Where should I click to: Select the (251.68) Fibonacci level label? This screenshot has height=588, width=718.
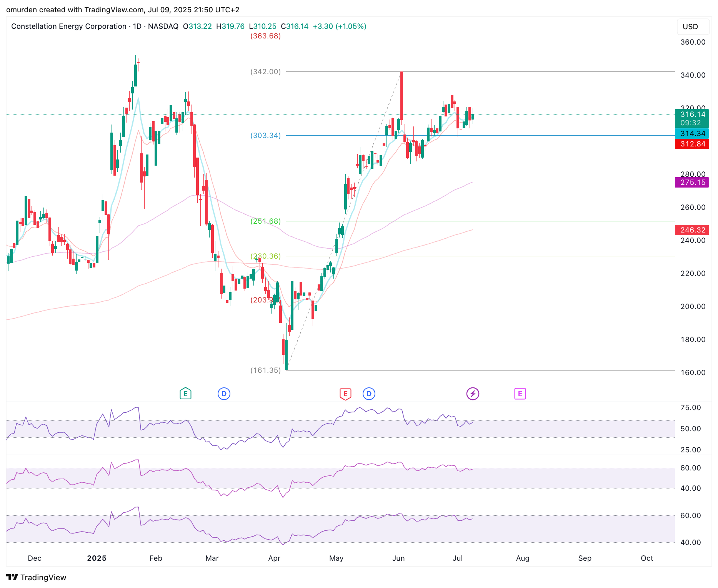click(x=265, y=221)
